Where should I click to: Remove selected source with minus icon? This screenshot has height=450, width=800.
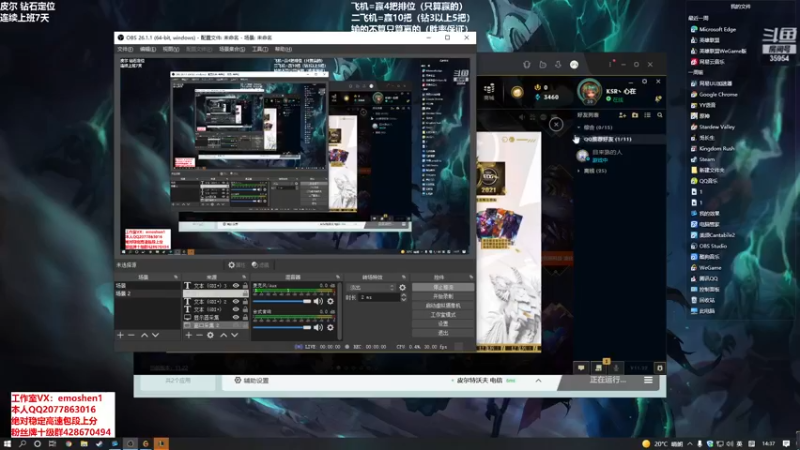click(x=199, y=335)
